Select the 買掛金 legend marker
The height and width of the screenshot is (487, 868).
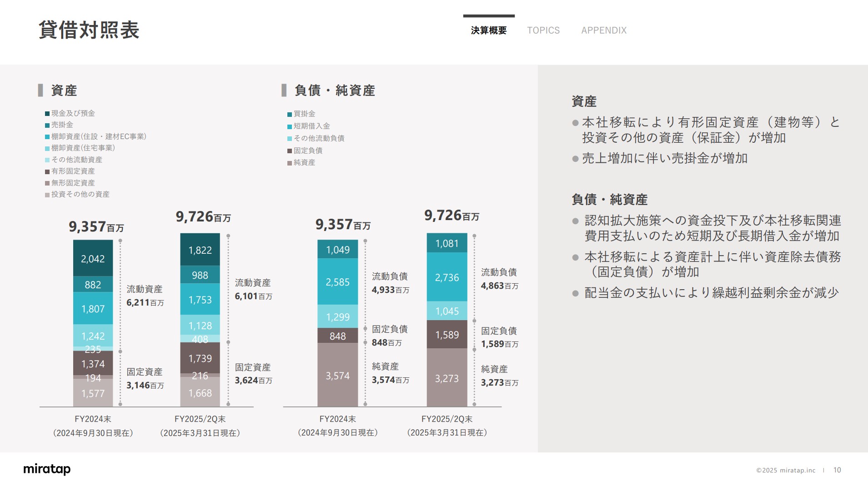(x=289, y=115)
